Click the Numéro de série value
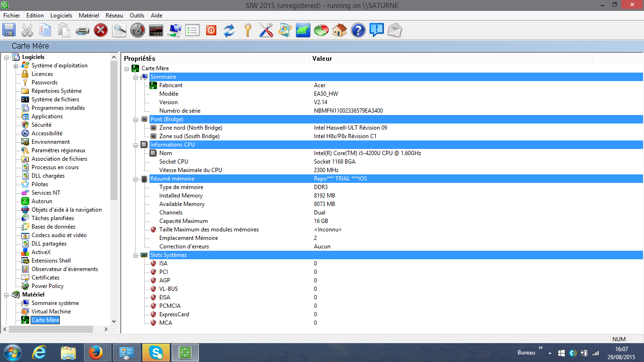 (x=348, y=111)
